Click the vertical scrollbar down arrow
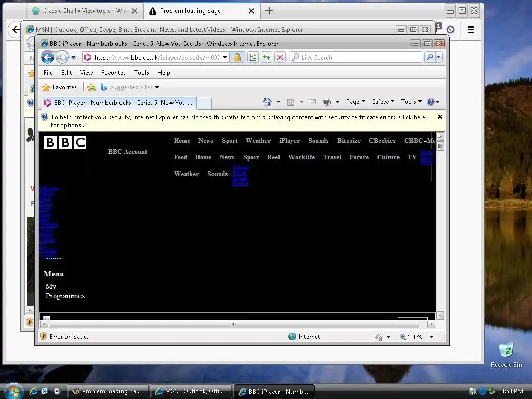The width and height of the screenshot is (532, 399). click(440, 315)
